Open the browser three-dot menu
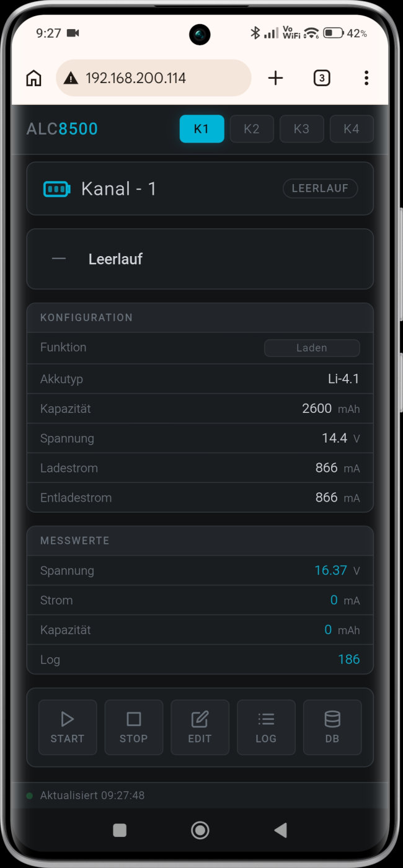 coord(366,78)
